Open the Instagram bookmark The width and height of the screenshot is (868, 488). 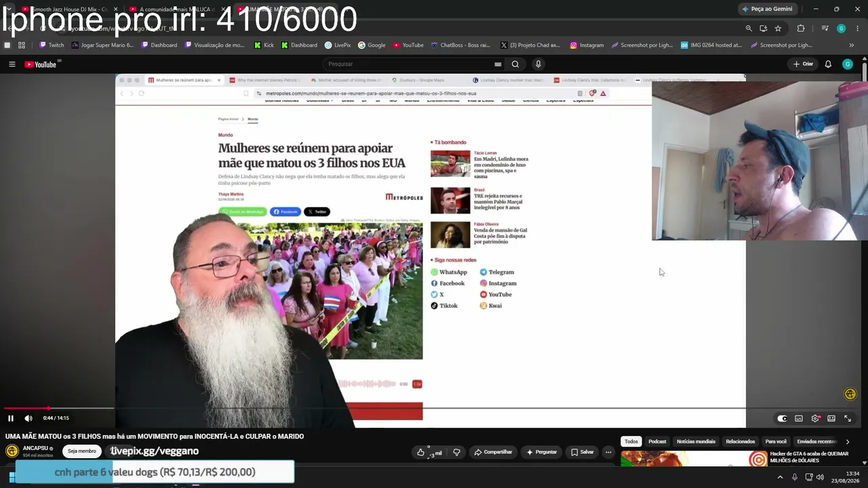(x=587, y=45)
